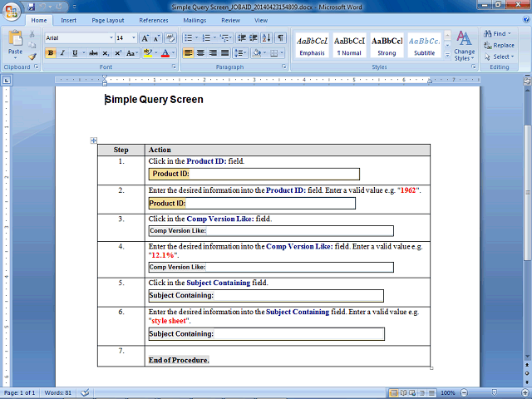Apply the yellow text highlight color
The width and height of the screenshot is (532, 399).
point(148,53)
